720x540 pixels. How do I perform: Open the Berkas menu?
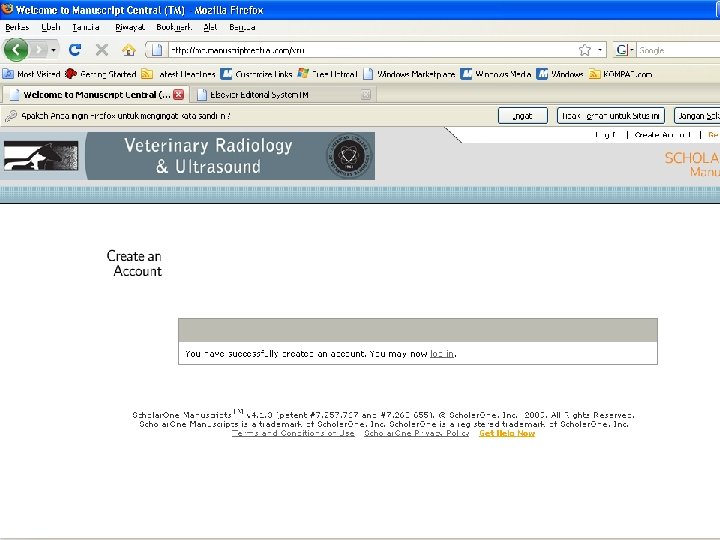coord(17,27)
